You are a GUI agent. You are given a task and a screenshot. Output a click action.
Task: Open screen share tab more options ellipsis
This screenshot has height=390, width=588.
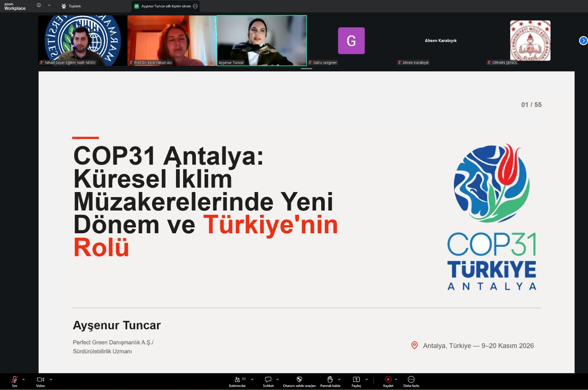click(196, 6)
